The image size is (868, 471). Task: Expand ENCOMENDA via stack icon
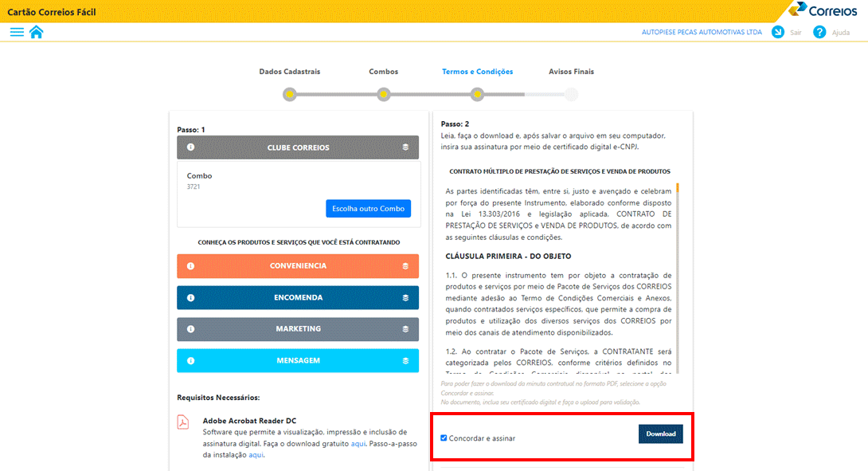pyautogui.click(x=405, y=297)
